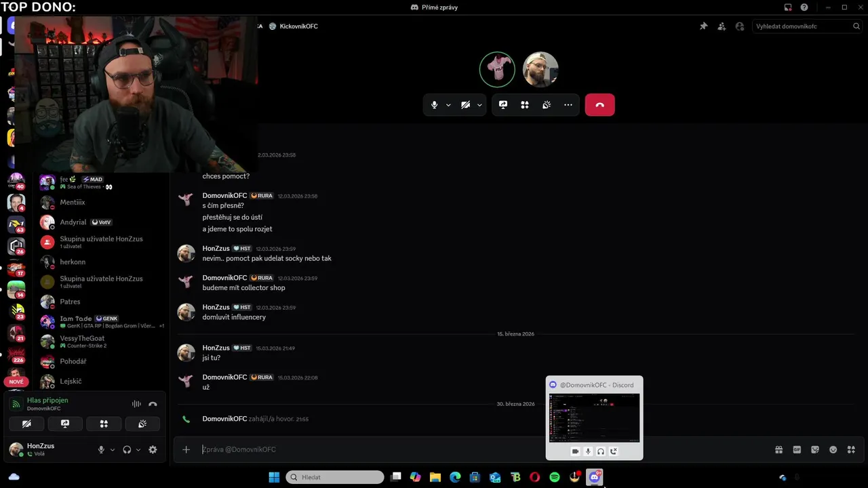This screenshot has width=868, height=488.
Task: Disconnect call in Discord taskbar preview
Action: pyautogui.click(x=614, y=451)
